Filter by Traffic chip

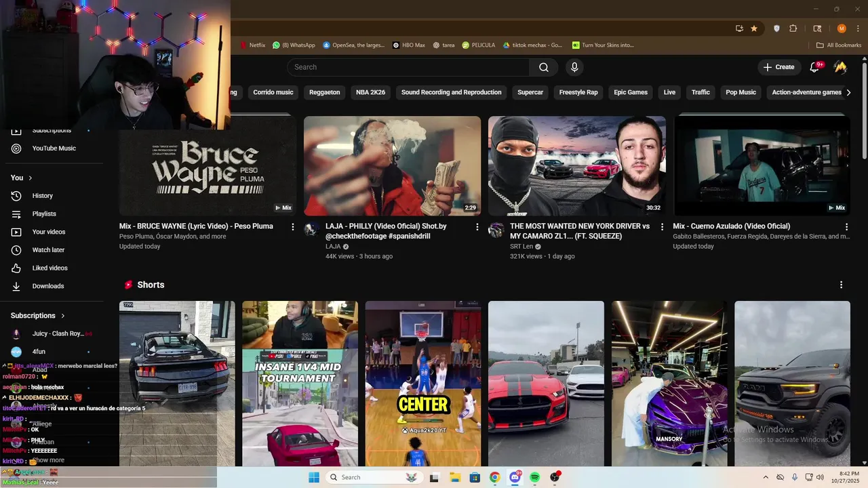[x=701, y=92]
